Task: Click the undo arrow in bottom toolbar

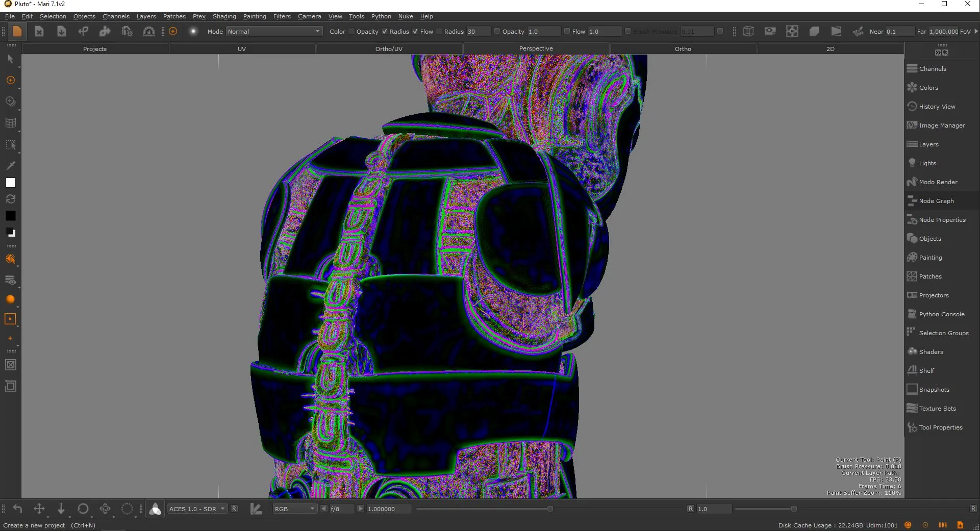Action: 17,509
